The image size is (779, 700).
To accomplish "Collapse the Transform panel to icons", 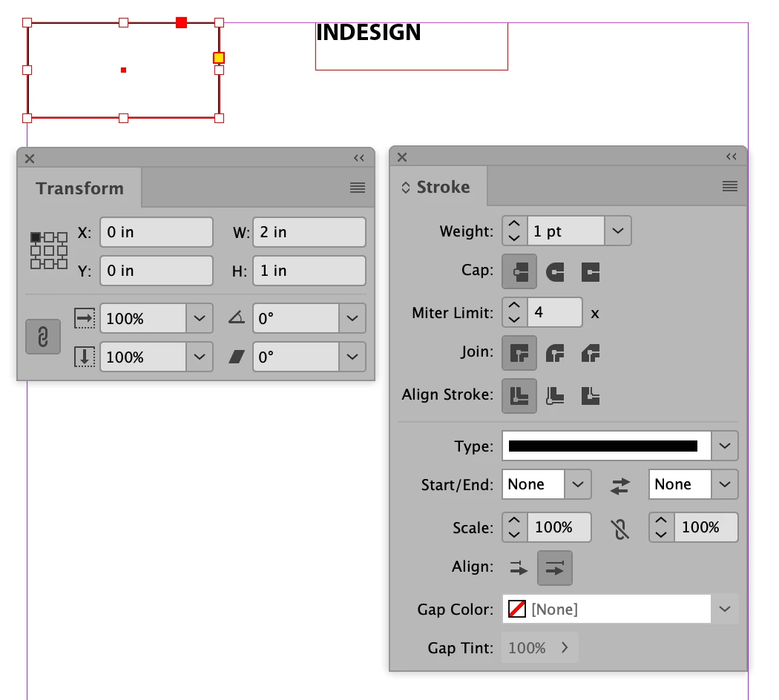I will pos(358,158).
